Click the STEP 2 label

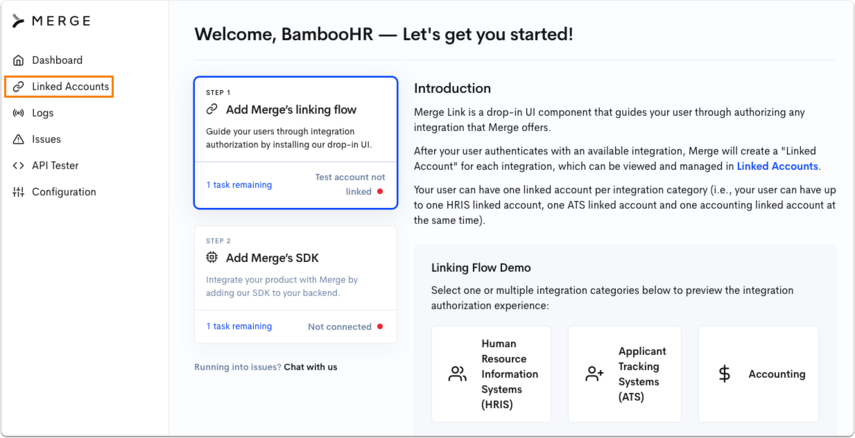coord(218,241)
